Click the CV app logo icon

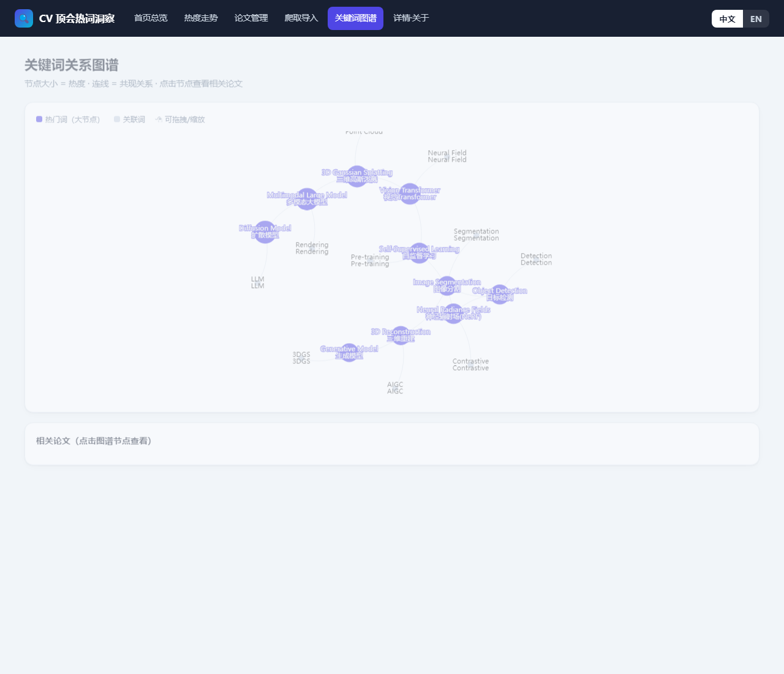click(x=24, y=18)
